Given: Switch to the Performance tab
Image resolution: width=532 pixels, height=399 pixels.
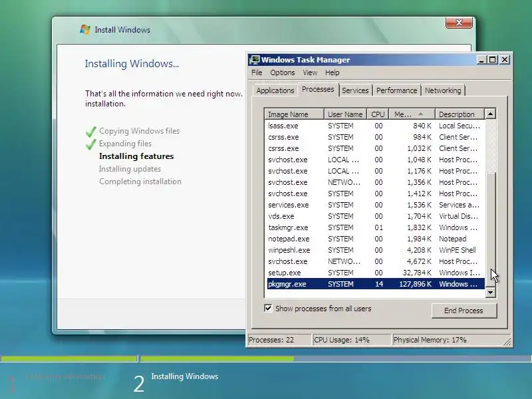Looking at the screenshot, I should tap(396, 90).
